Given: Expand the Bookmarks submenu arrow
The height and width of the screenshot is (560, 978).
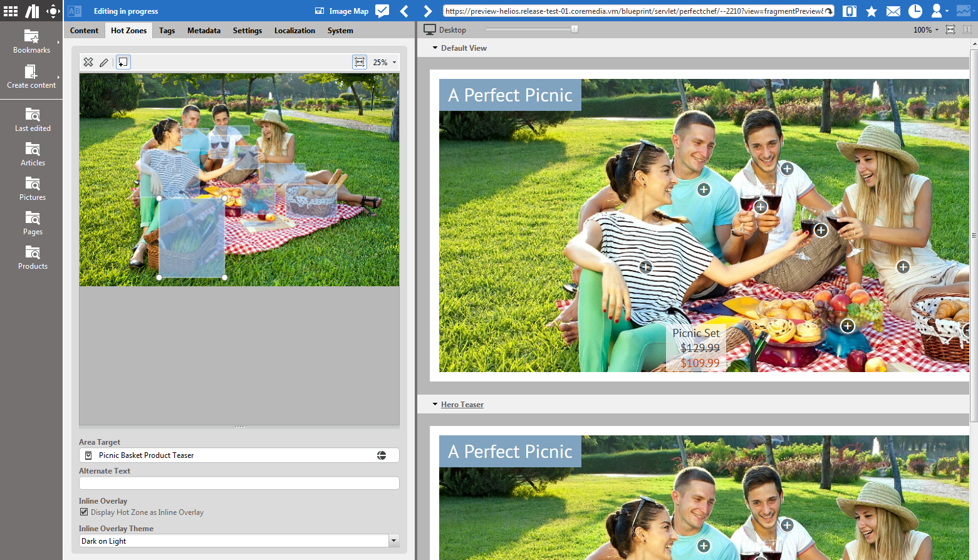Looking at the screenshot, I should tap(58, 42).
